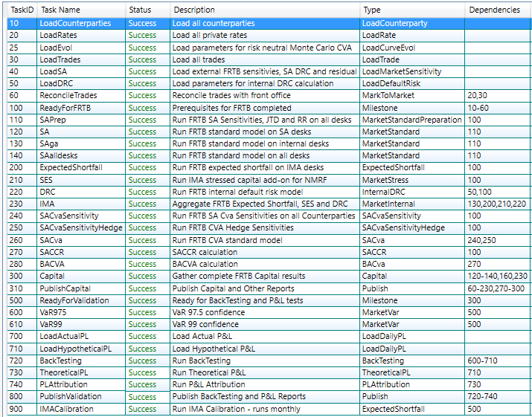This screenshot has height=417, width=532.
Task: Click TaskID cell 730
Action: pyautogui.click(x=22, y=372)
